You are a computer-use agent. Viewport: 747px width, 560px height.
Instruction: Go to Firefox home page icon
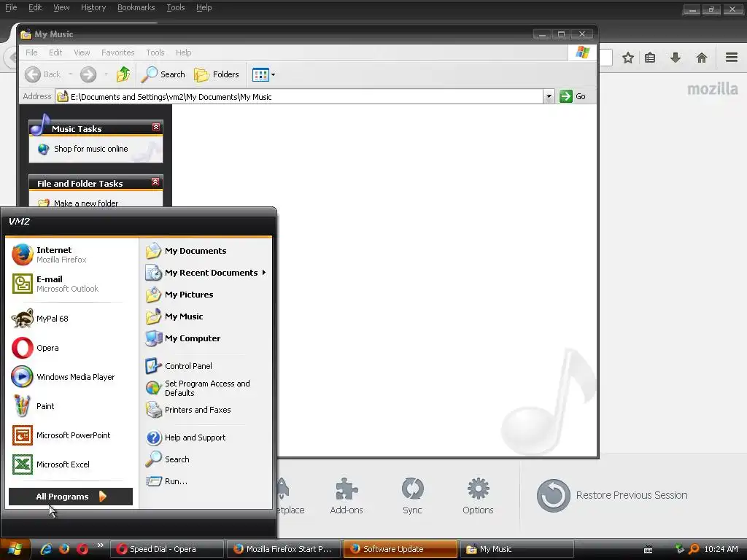(701, 58)
